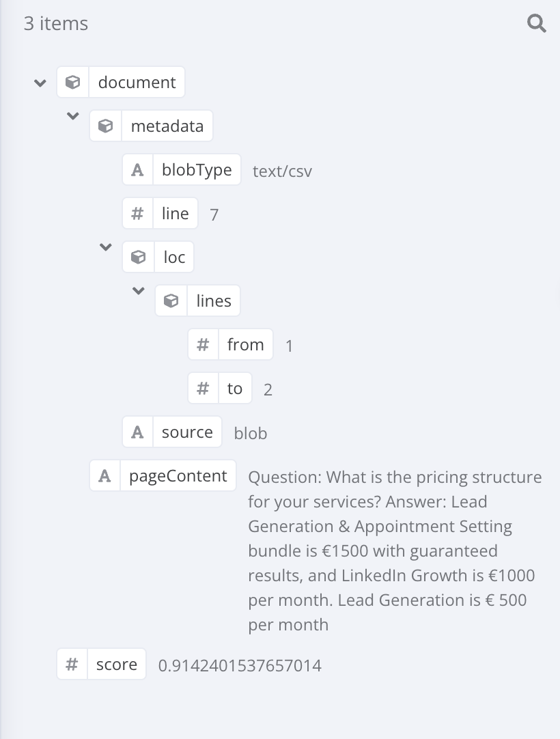Image resolution: width=560 pixels, height=739 pixels.
Task: Collapse the metadata node chevron
Action: point(73,116)
